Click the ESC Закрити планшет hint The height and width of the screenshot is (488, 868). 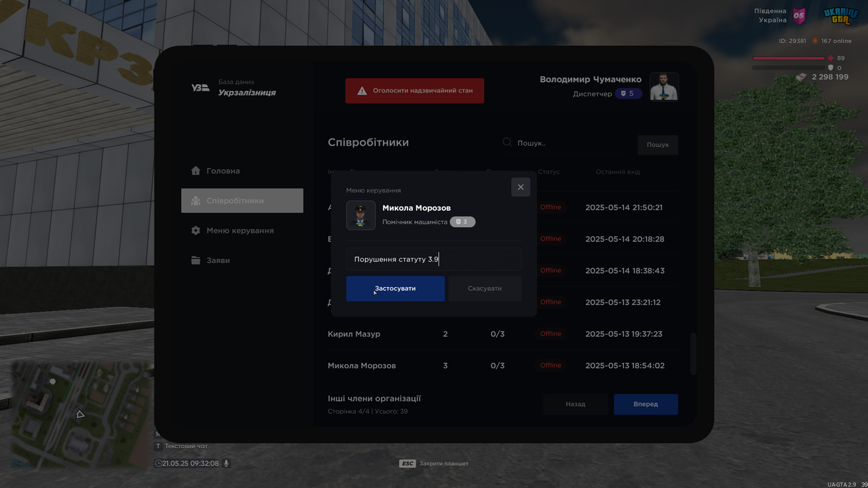click(x=434, y=464)
